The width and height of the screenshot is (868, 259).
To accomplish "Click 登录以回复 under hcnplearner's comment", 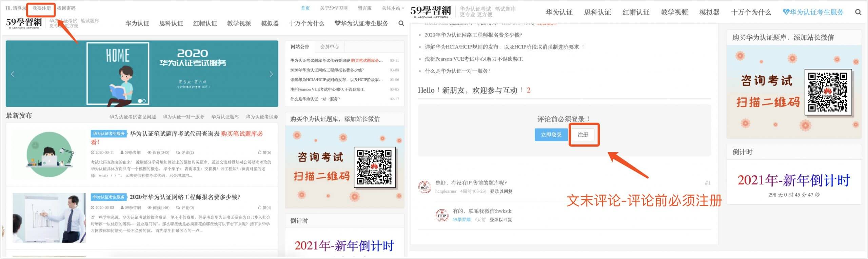I will [x=501, y=192].
